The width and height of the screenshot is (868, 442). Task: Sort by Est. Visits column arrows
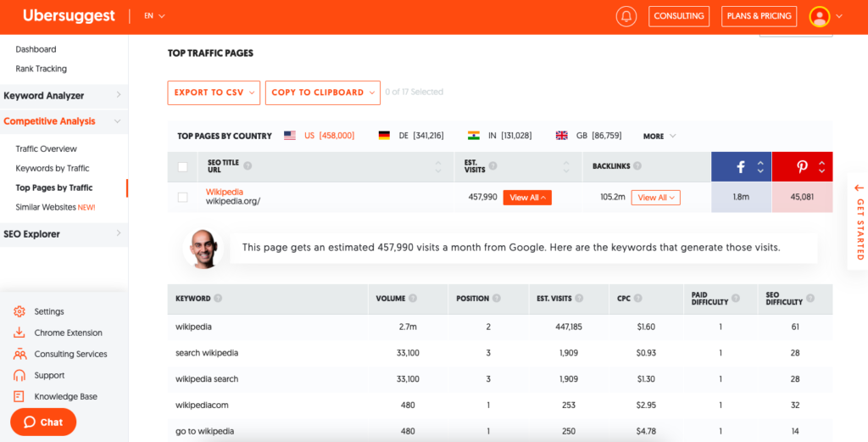566,167
